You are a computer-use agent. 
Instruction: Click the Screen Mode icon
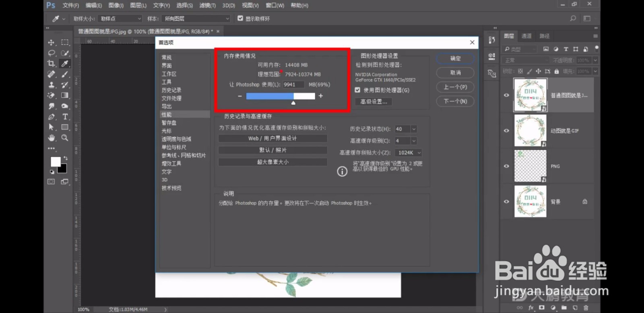click(x=64, y=182)
